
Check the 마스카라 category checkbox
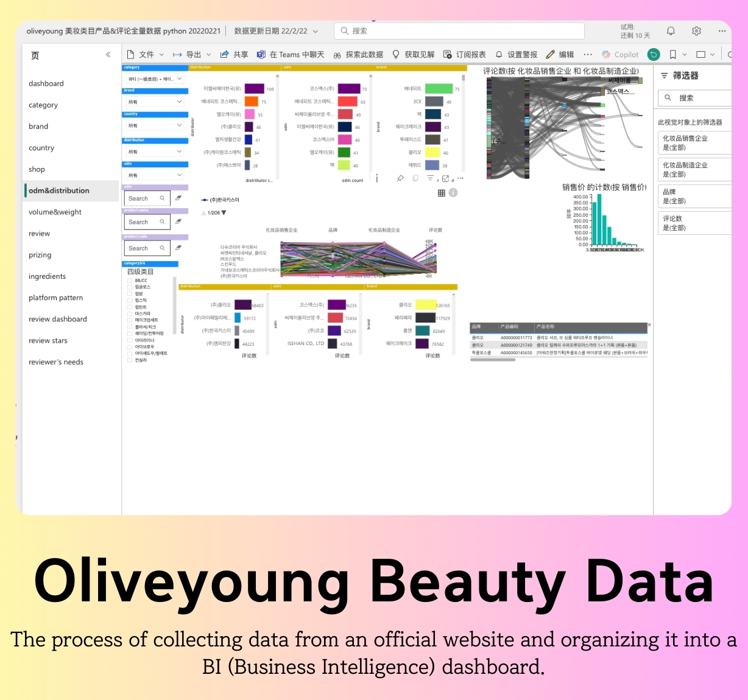click(130, 314)
